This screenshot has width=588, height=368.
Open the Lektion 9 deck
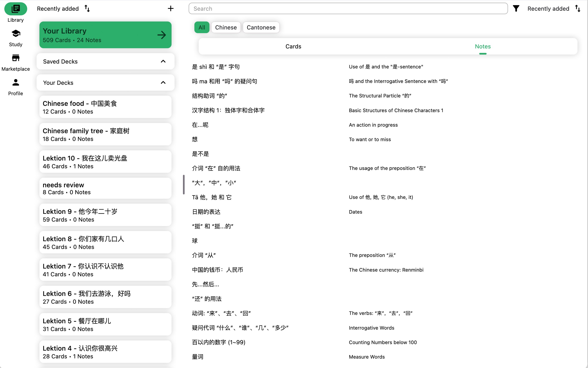tap(105, 215)
